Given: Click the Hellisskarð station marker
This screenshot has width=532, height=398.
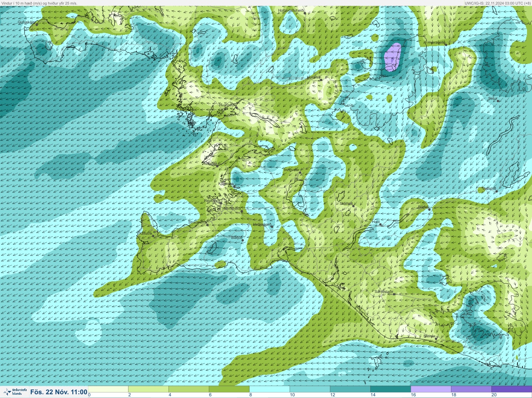Looking at the screenshot, I should click(x=272, y=227).
